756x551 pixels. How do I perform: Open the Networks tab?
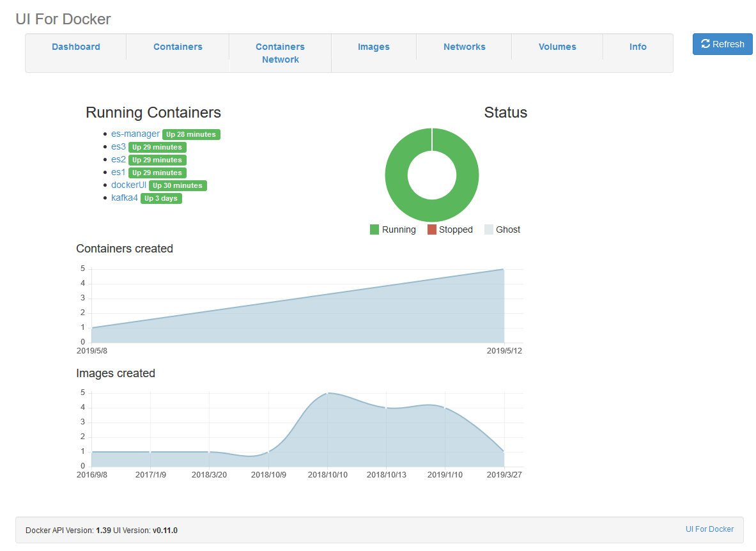tap(465, 47)
